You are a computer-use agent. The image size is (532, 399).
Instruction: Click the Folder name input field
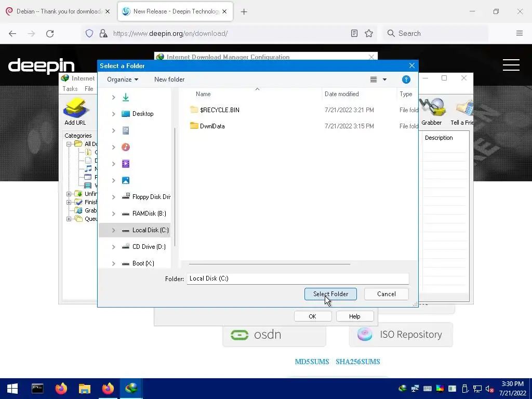(298, 278)
